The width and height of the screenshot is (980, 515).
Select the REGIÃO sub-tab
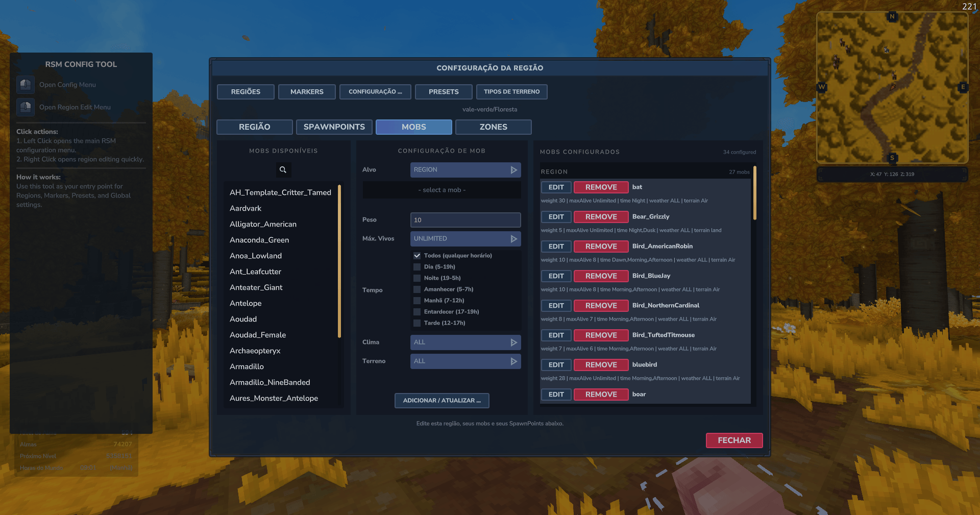[255, 127]
